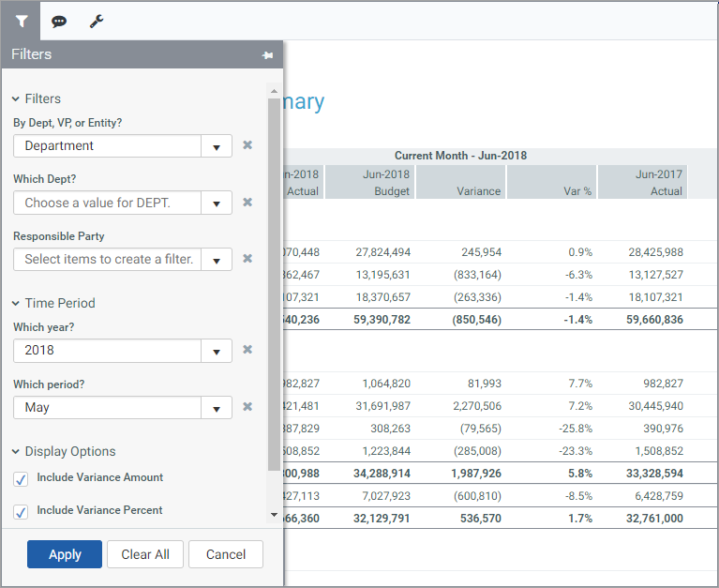
Task: Remove the Responsible Party filter X icon
Action: point(247,259)
